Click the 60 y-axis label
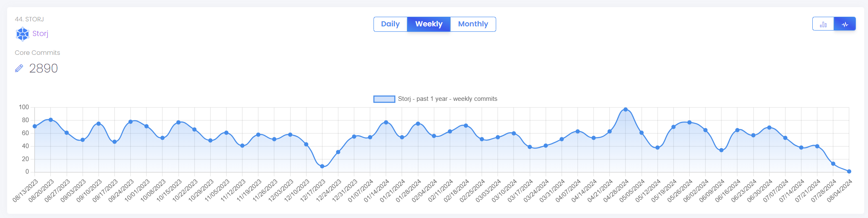The width and height of the screenshot is (868, 218). tap(26, 133)
